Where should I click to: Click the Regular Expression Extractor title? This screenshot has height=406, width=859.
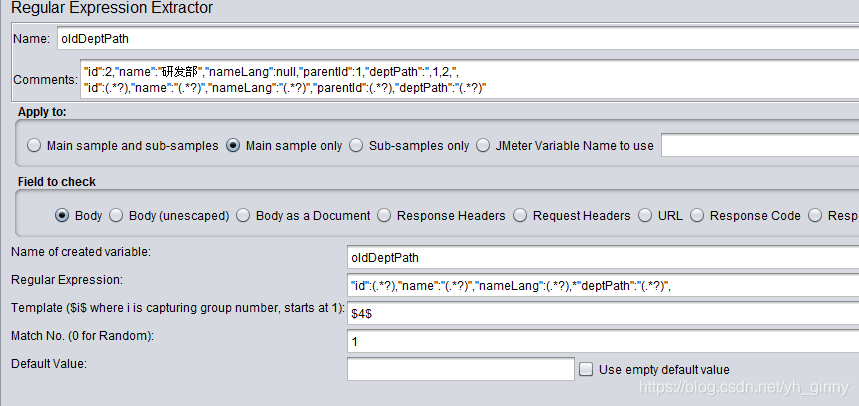click(112, 8)
